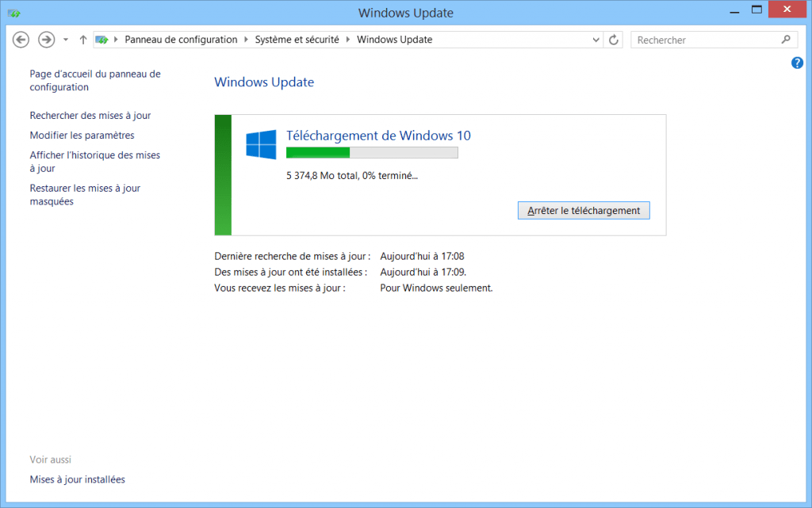Viewport: 812px width, 508px height.
Task: Open the address bar history dropdown
Action: [596, 40]
